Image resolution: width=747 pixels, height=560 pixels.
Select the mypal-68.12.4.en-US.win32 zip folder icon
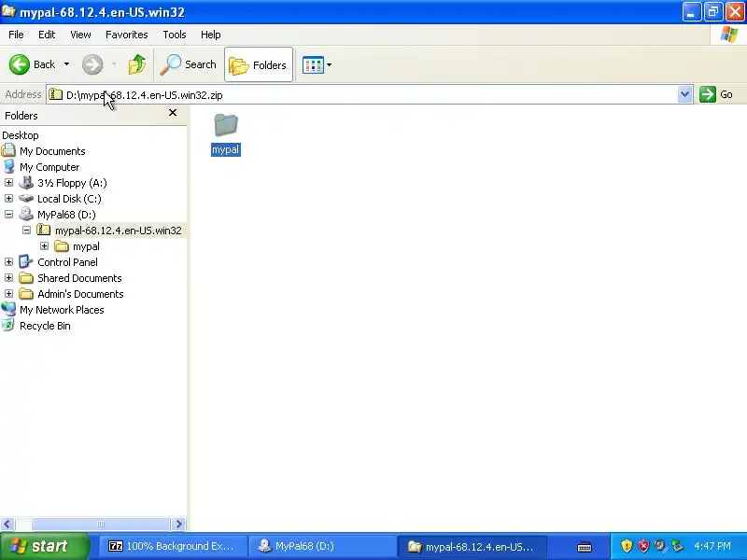tap(43, 230)
